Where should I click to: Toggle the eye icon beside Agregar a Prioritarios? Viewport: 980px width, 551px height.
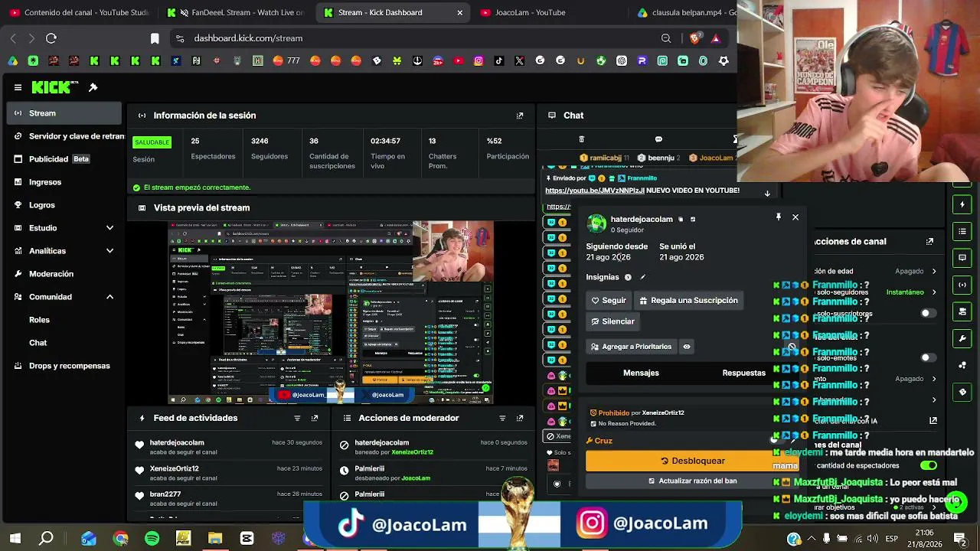pos(687,347)
